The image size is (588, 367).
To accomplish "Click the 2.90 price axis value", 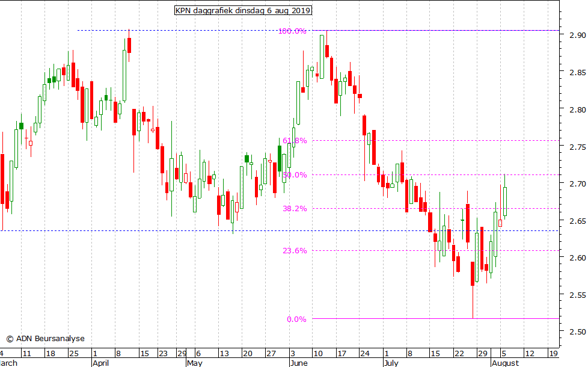I will pyautogui.click(x=578, y=35).
